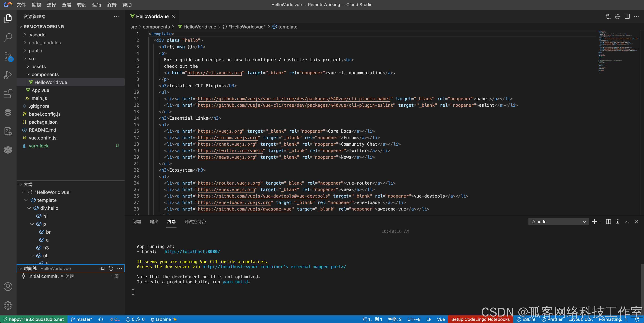Open the 文件 menu
Viewport: 644px width, 323px height.
coord(21,5)
